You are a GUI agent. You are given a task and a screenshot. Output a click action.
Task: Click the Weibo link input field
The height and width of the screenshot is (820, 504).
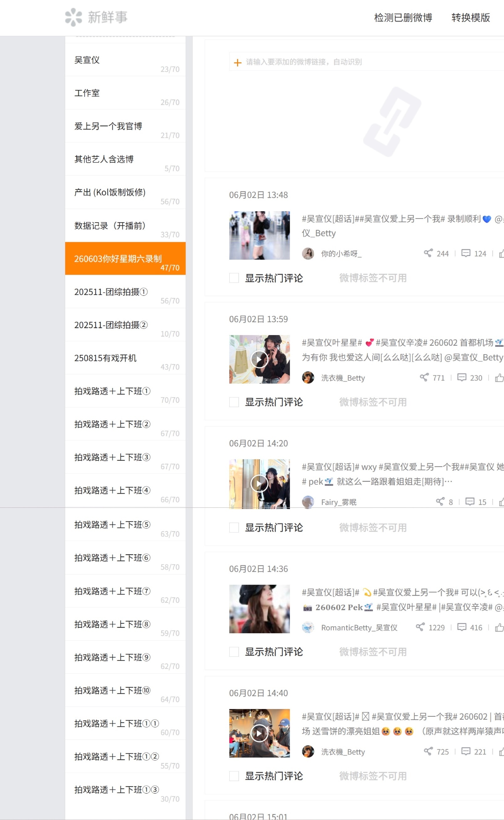coord(367,62)
